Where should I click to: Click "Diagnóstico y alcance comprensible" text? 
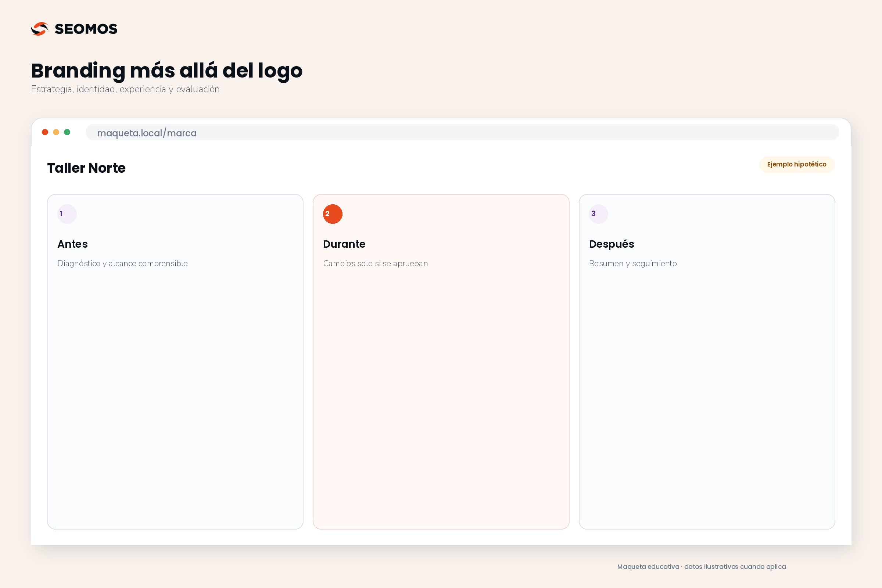point(122,263)
